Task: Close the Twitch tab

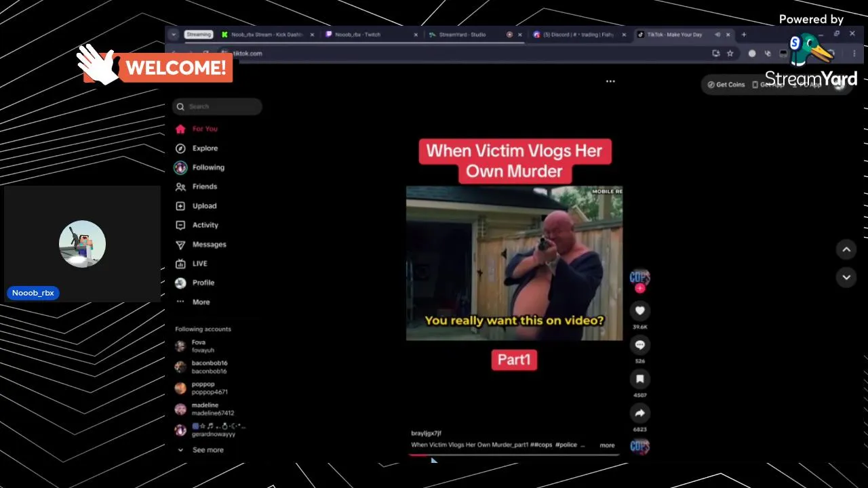Action: [x=416, y=35]
